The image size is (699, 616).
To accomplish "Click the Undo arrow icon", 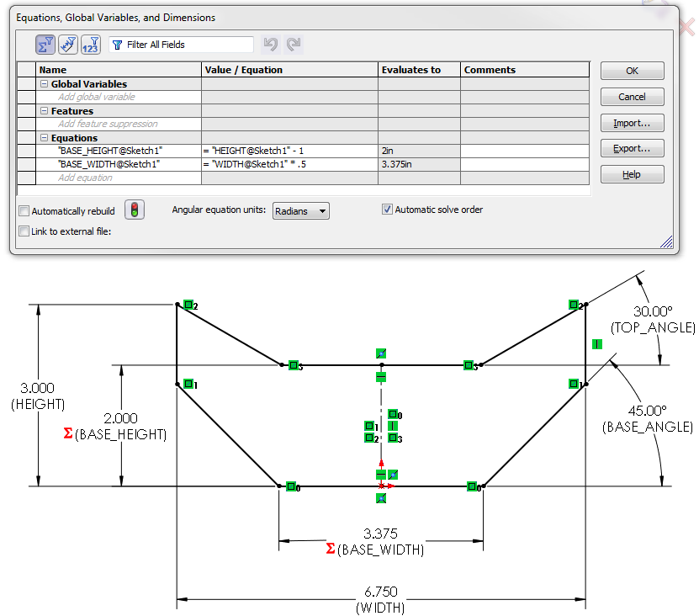I will click(x=270, y=45).
